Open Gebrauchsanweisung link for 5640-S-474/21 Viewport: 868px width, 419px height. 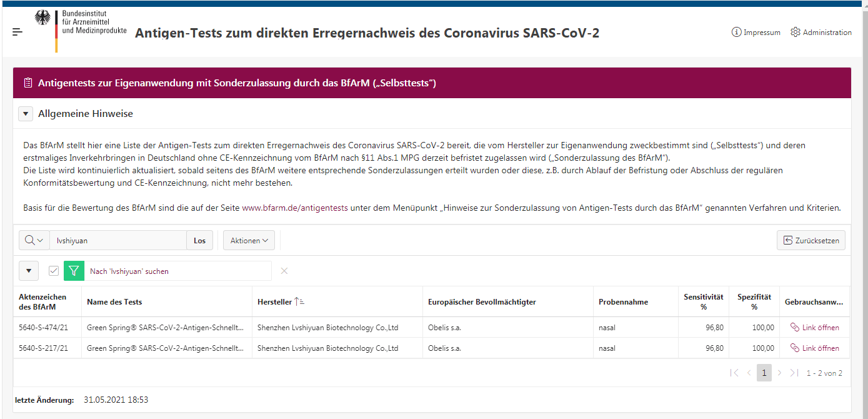pos(814,328)
